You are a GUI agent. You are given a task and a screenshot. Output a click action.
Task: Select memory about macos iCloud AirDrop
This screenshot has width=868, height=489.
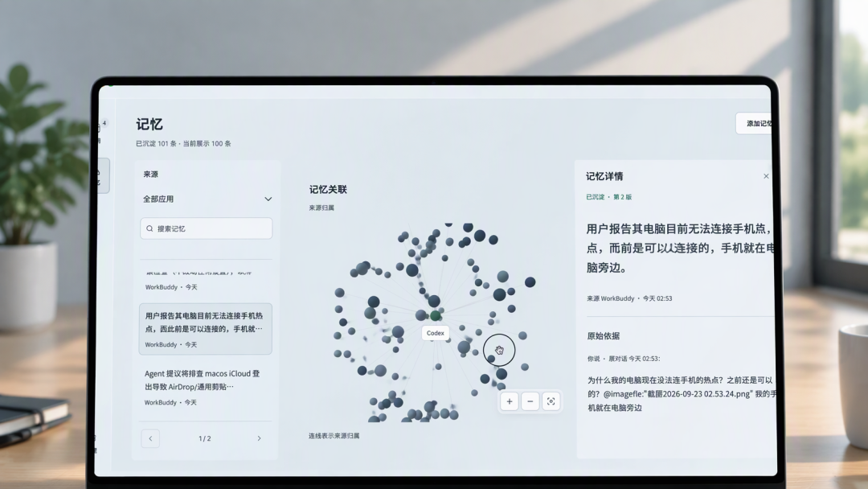[206, 387]
